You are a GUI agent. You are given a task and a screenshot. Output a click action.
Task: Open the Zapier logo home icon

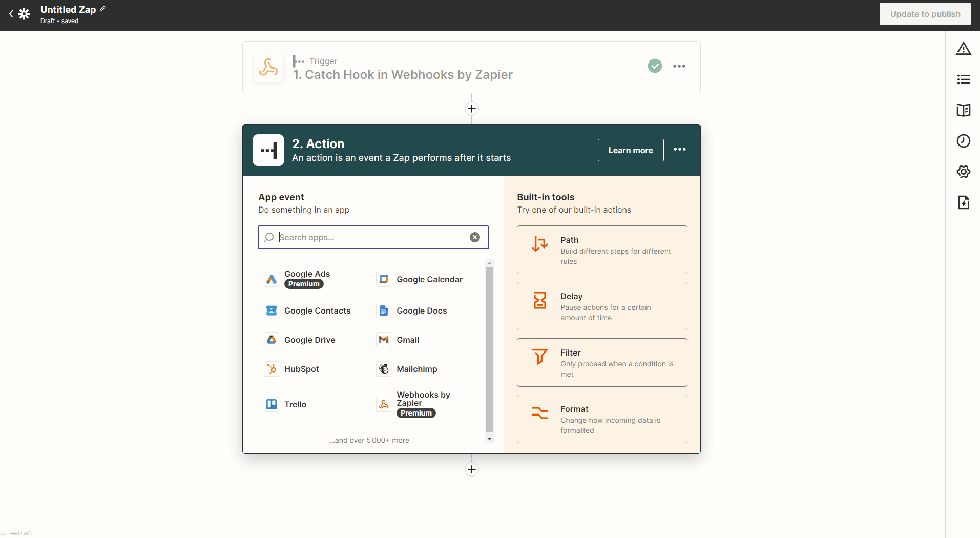click(24, 14)
